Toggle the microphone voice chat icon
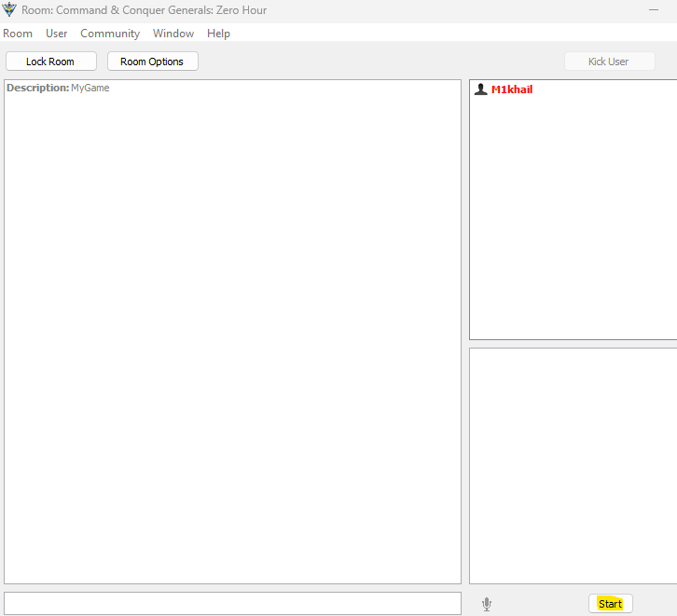Image resolution: width=677 pixels, height=616 pixels. [486, 604]
